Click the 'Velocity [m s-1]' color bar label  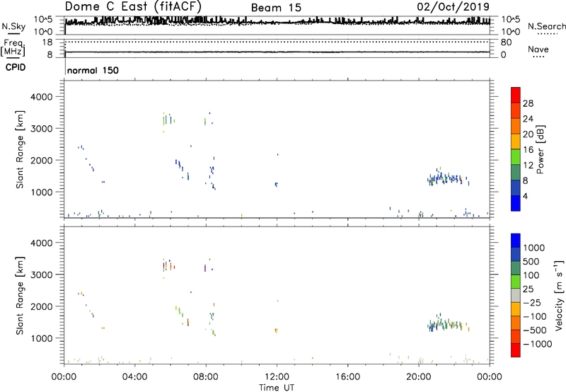point(559,295)
